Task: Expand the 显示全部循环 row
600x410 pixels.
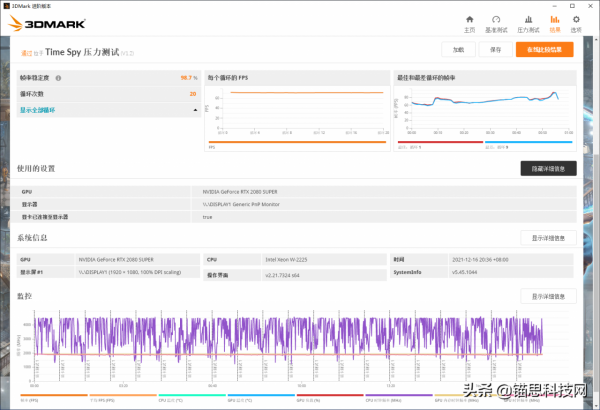Action: pyautogui.click(x=109, y=110)
